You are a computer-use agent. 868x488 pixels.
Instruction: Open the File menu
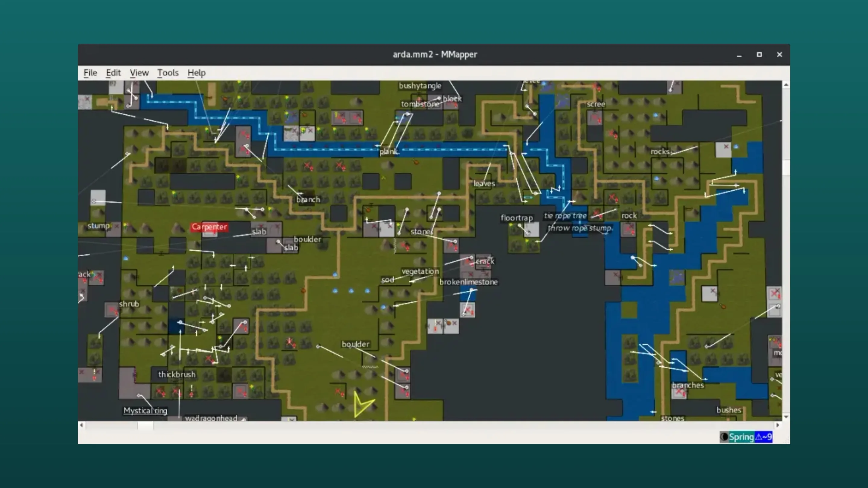click(90, 73)
